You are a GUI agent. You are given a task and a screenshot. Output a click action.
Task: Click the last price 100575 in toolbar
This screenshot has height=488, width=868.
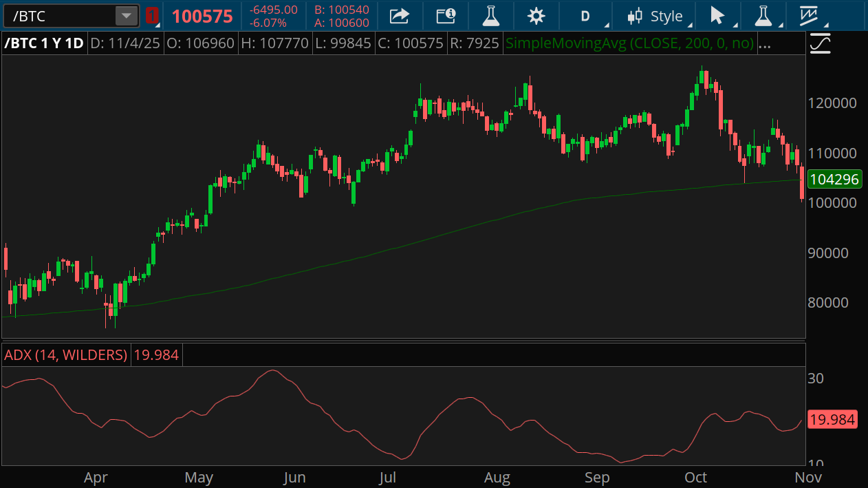(x=202, y=16)
